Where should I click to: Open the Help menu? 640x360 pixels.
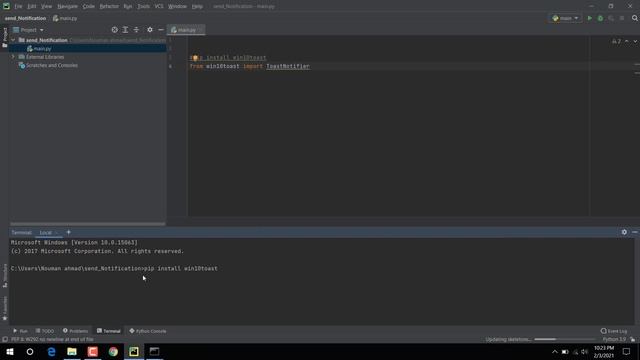tap(197, 7)
